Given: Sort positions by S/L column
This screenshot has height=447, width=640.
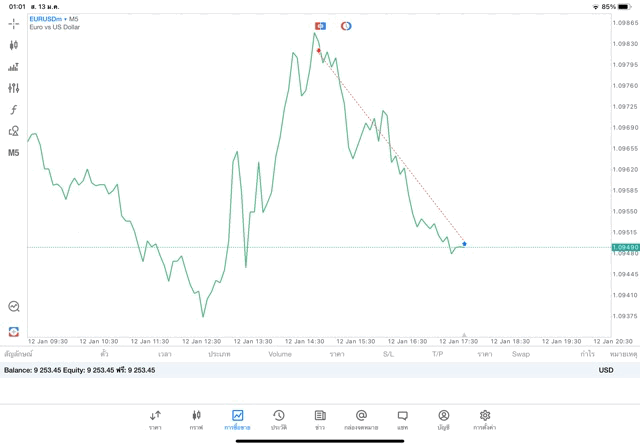Looking at the screenshot, I should click(388, 354).
